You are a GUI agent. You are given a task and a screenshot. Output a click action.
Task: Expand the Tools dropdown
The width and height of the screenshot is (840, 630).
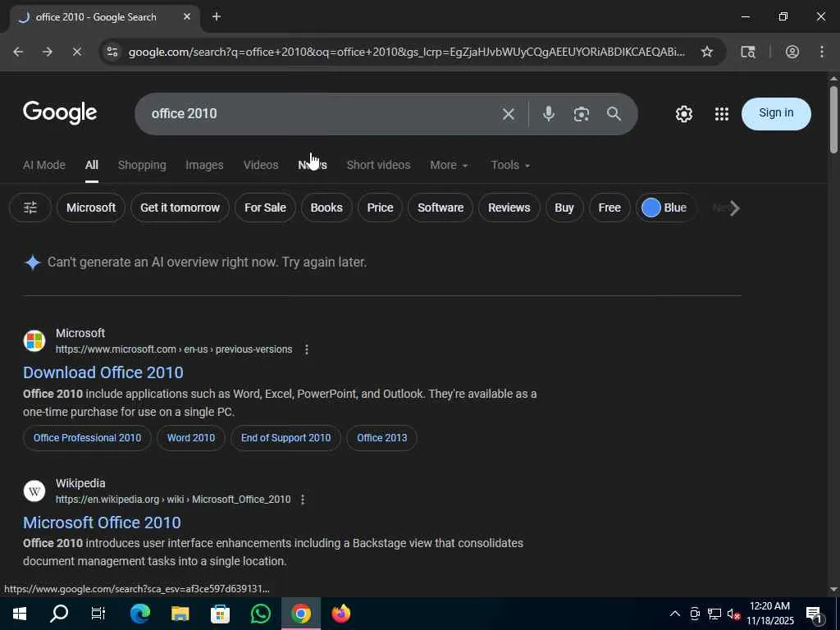(510, 165)
